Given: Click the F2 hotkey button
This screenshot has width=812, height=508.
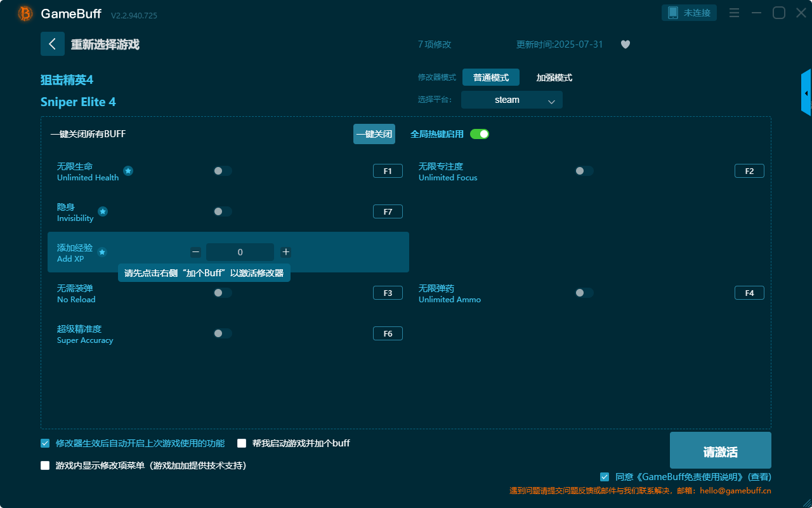Looking at the screenshot, I should (x=749, y=171).
